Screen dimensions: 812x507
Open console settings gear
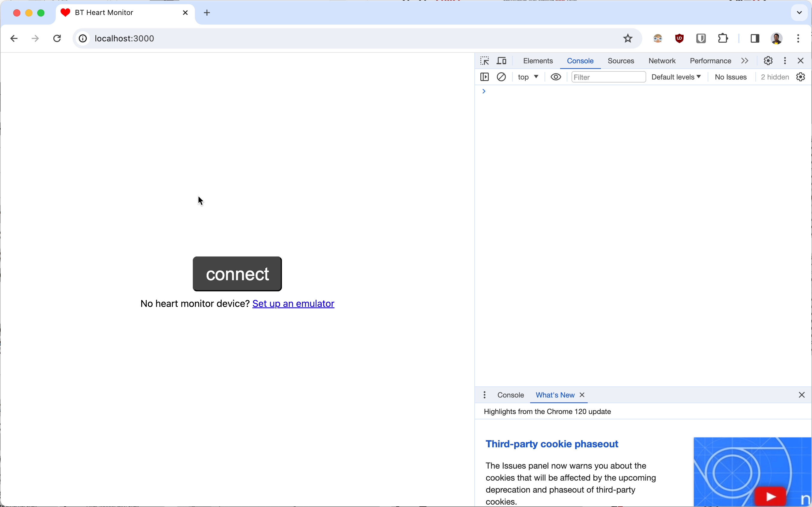(x=800, y=77)
